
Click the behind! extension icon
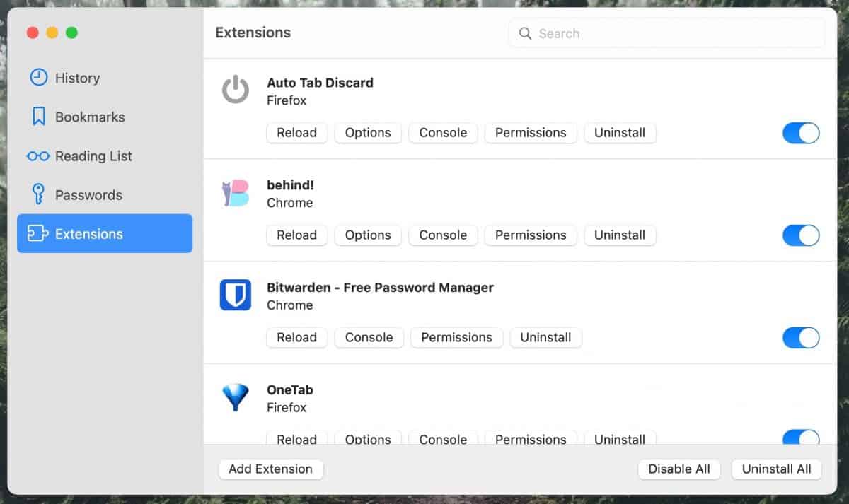[235, 192]
